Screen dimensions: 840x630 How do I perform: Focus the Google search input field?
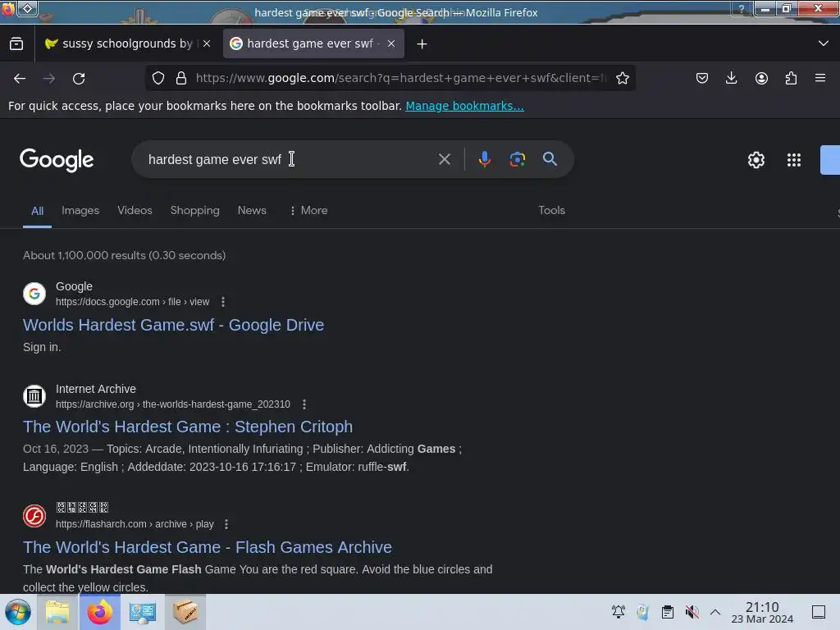click(290, 159)
